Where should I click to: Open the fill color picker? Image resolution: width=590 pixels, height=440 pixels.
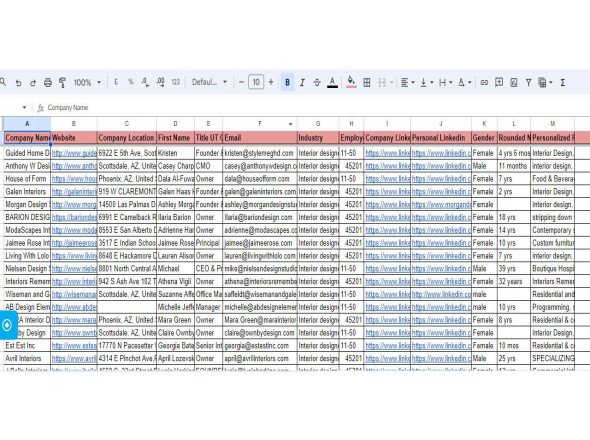click(x=351, y=82)
